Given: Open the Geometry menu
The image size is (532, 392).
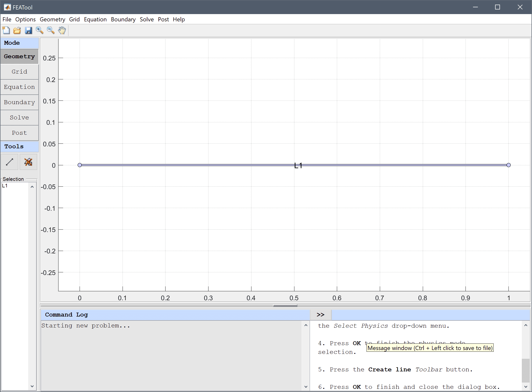Looking at the screenshot, I should click(52, 19).
